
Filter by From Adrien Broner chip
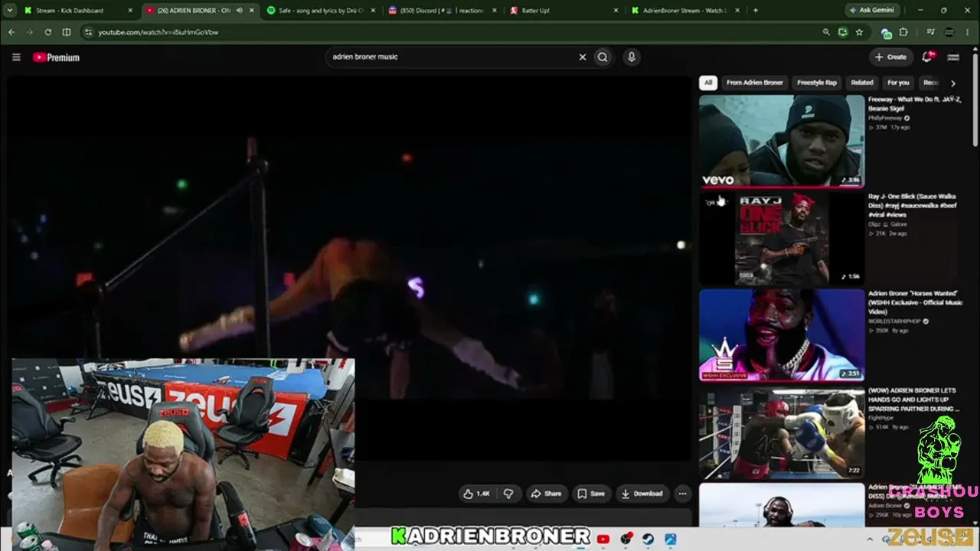click(x=755, y=83)
